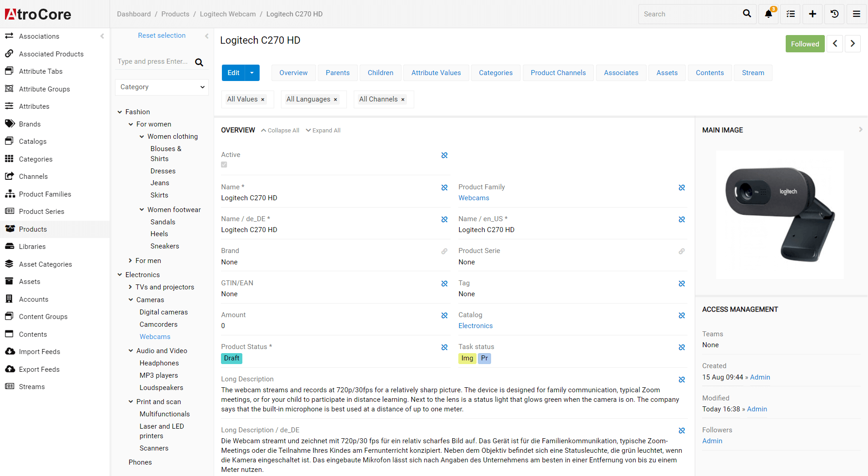Go to previous product arrow

click(x=835, y=44)
